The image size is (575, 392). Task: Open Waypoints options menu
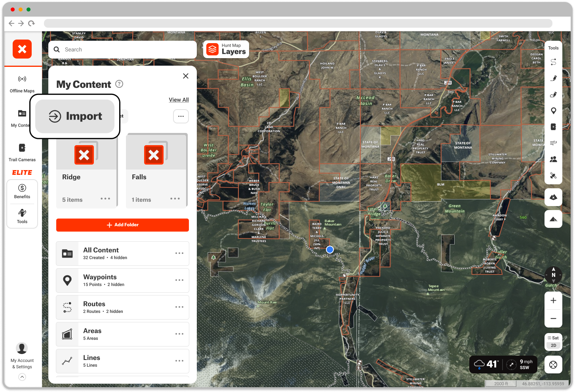pyautogui.click(x=179, y=280)
